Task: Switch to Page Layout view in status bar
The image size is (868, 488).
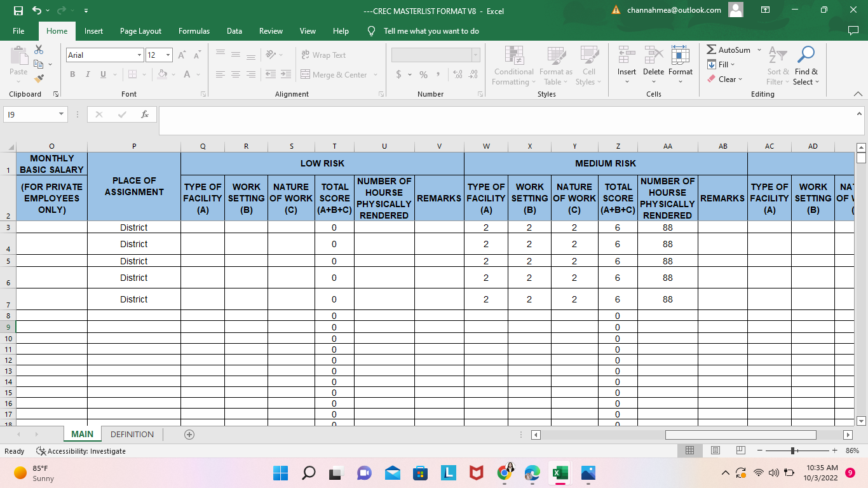Action: point(715,451)
